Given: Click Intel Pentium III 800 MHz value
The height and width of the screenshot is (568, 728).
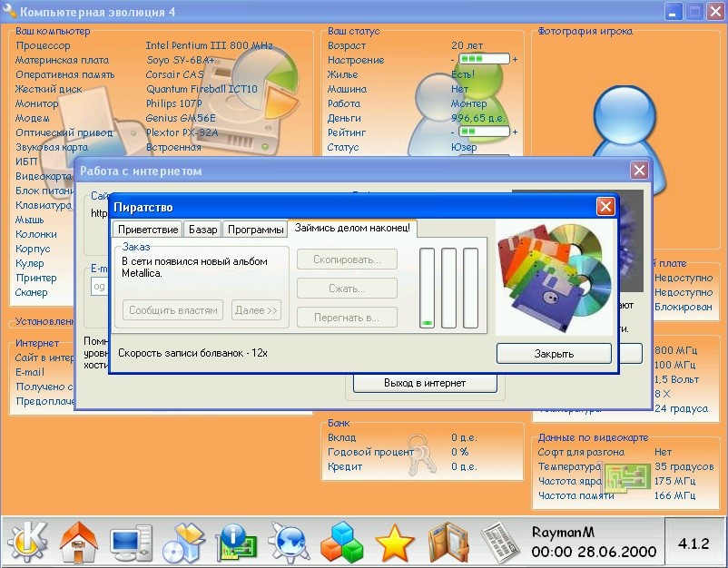Looking at the screenshot, I should point(209,45).
